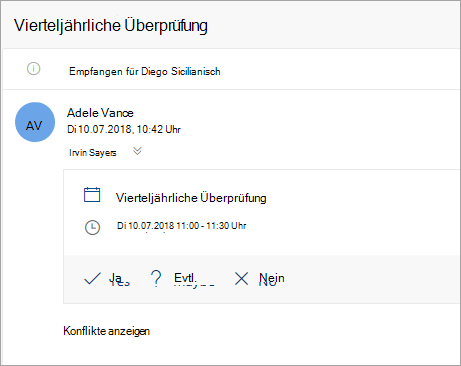
Task: Click the info icon beside 'Empfangen für Diego Sicilianisch'
Action: pos(33,69)
